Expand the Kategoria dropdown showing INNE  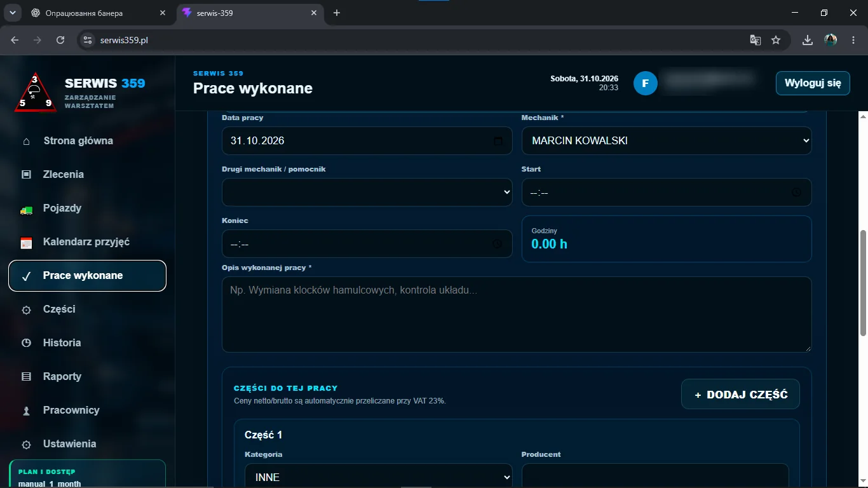point(378,477)
